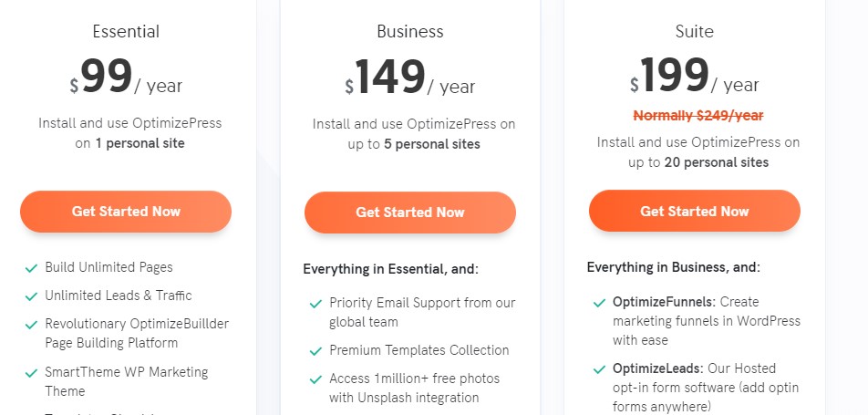Click the $199 / year price
Image resolution: width=868 pixels, height=415 pixels.
coord(694,76)
